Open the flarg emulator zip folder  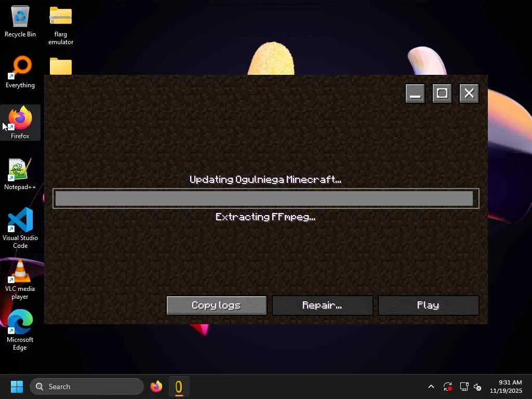61,25
